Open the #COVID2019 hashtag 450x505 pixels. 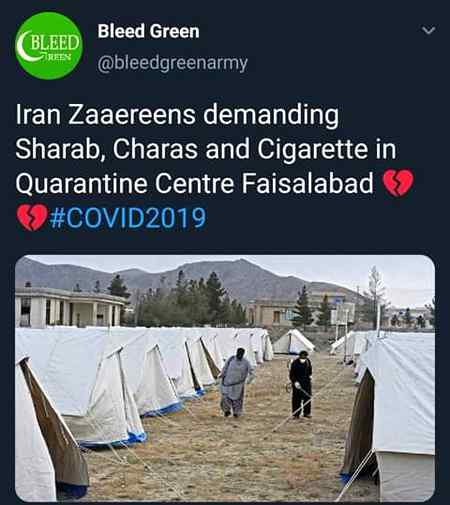point(128,218)
